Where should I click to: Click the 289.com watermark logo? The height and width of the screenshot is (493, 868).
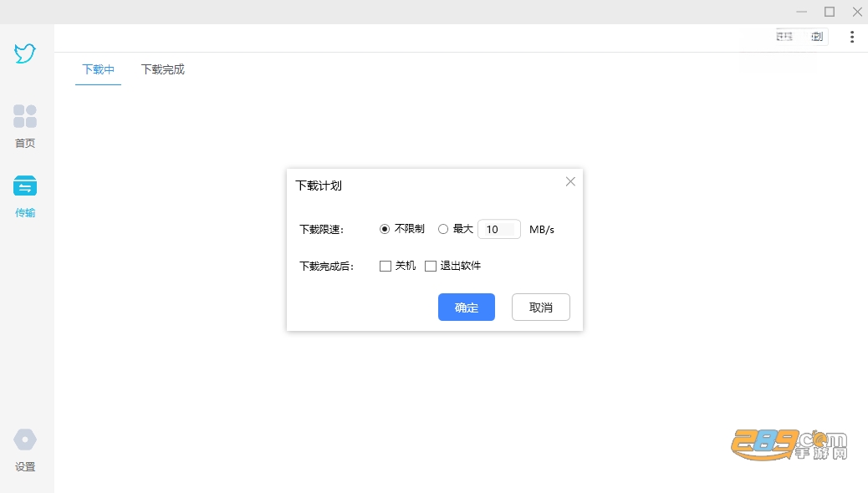[789, 445]
